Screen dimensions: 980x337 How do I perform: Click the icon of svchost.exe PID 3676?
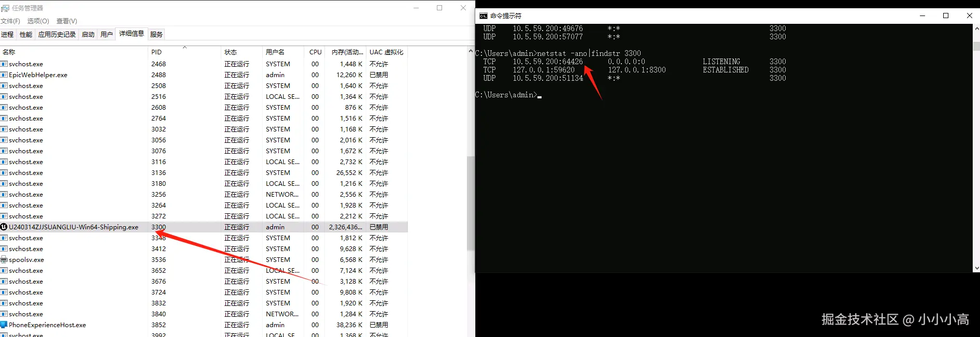pos(4,282)
